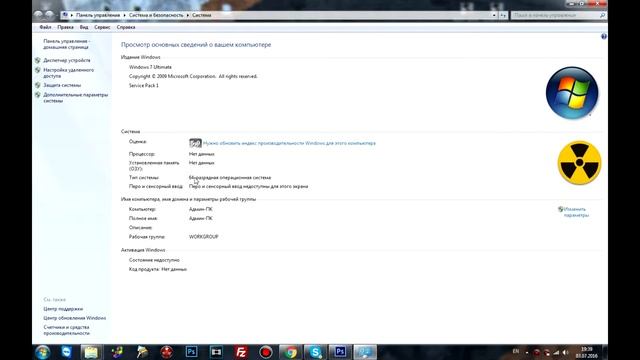Viewport: 640px width, 360px height.
Task: Click the active Control Panel taskbar button
Action: tap(365, 352)
